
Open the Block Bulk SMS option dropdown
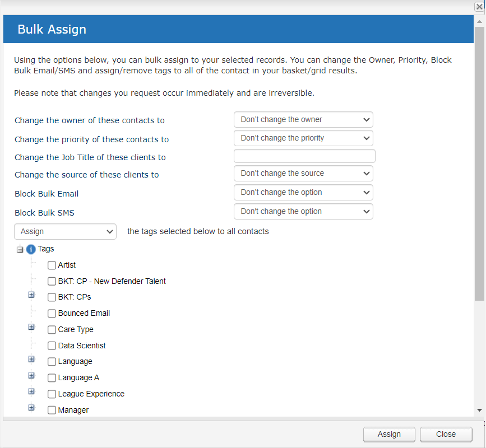[303, 212]
